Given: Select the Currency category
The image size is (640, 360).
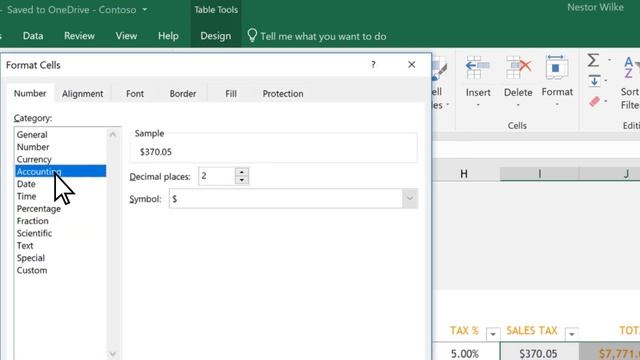Looking at the screenshot, I should pyautogui.click(x=60, y=159).
